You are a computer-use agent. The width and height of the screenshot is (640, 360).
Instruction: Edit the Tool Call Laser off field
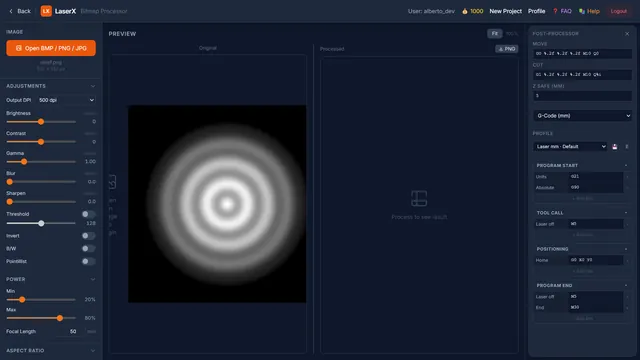tap(596, 224)
